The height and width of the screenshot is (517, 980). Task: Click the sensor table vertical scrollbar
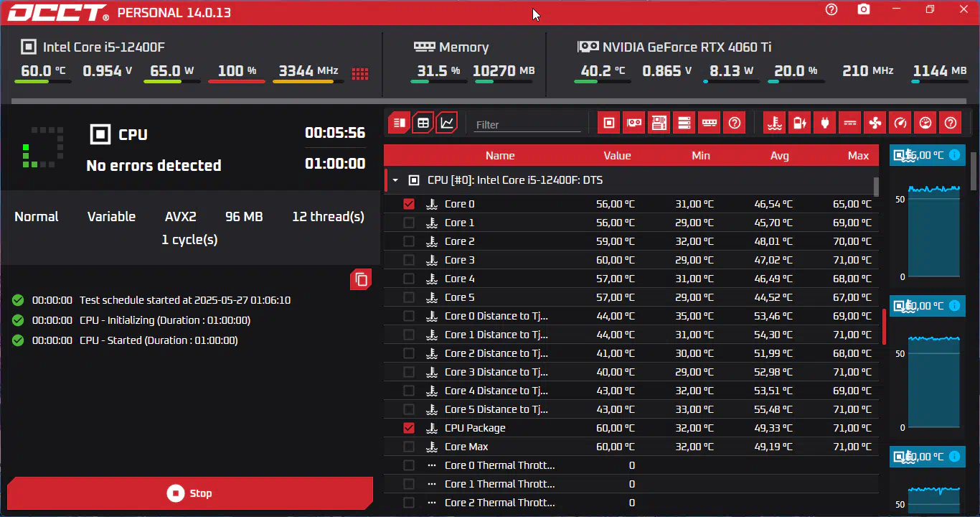(x=876, y=187)
